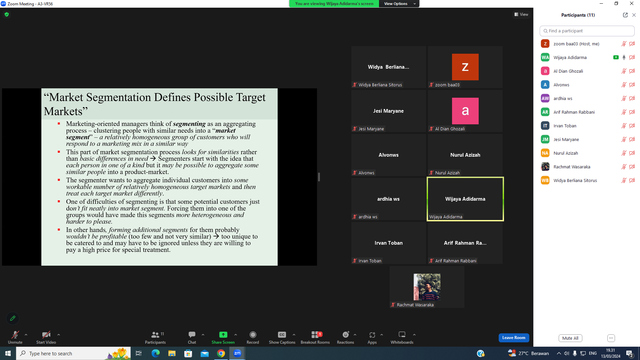Click the Mute All button
640x360 pixels.
[570, 338]
